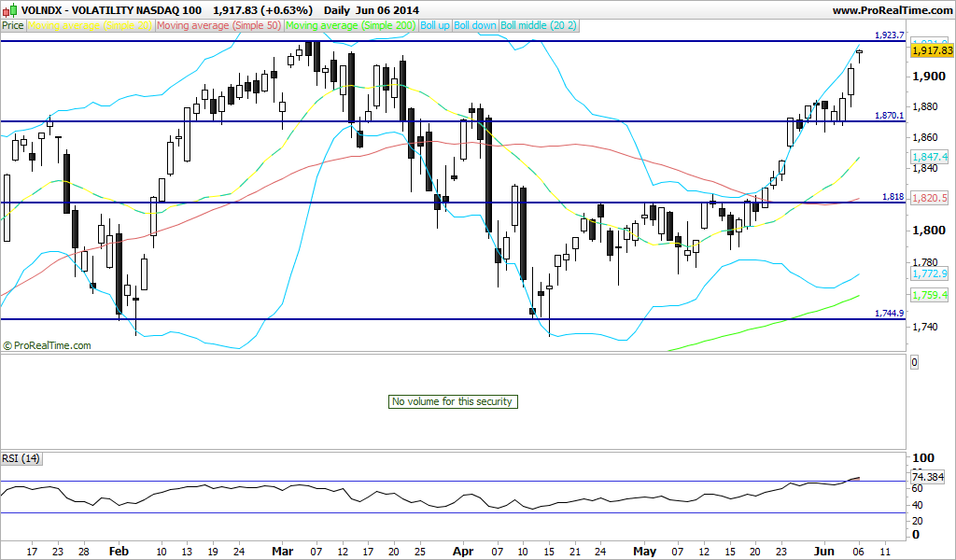
Task: Click the Daily Jun 06 2014 timeframe text
Action: coord(372,10)
